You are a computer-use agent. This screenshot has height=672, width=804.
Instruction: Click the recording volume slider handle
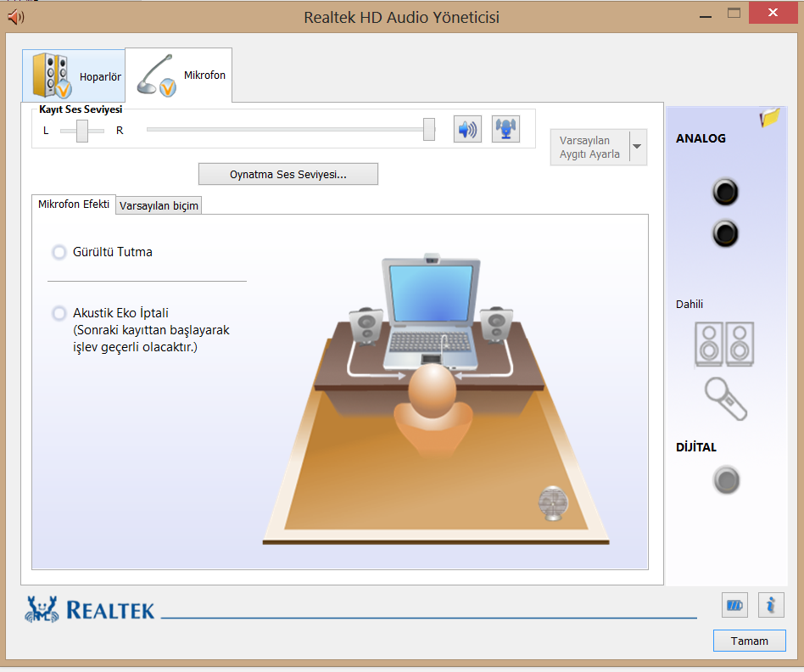click(x=429, y=129)
